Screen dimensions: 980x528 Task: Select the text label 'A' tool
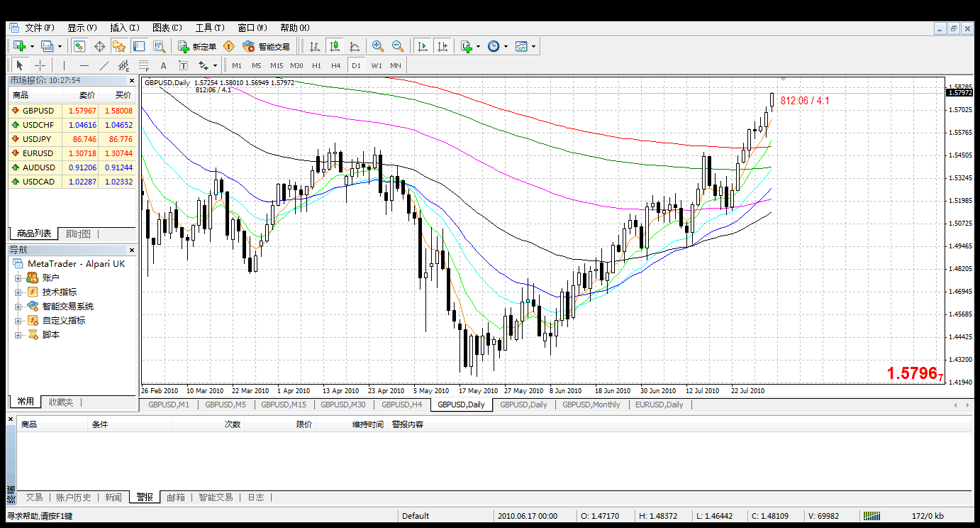pos(163,65)
